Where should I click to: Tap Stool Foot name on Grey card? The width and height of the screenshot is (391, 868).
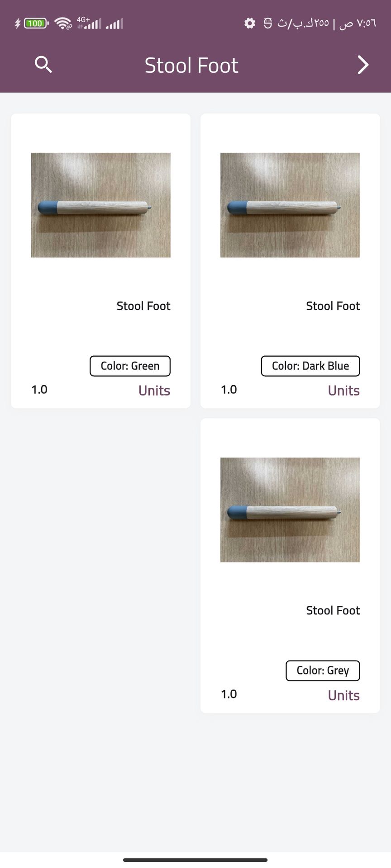pyautogui.click(x=333, y=610)
